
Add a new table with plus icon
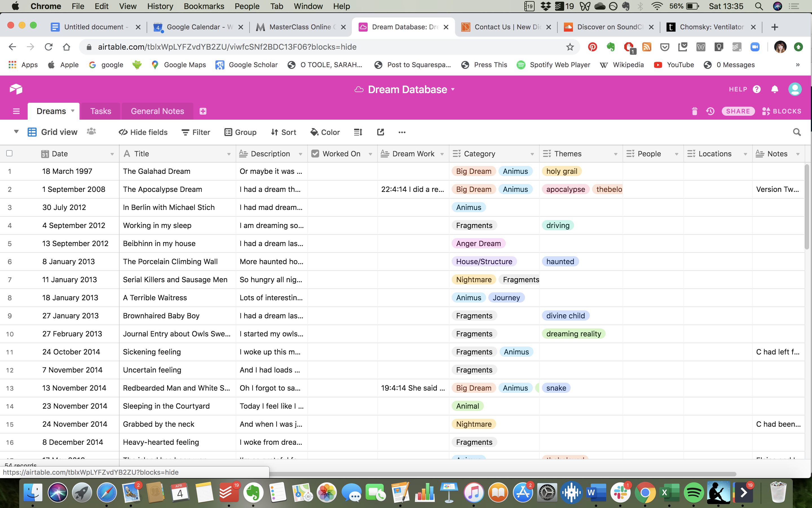pos(203,111)
